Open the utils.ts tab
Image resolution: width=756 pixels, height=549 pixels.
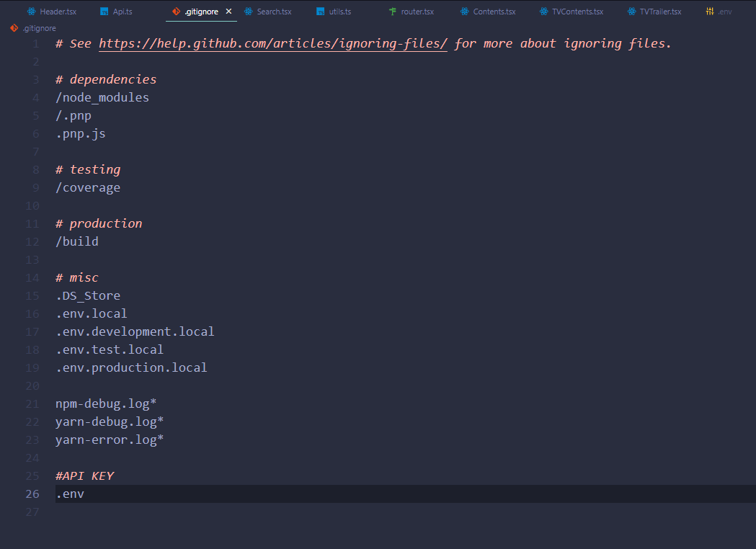[x=334, y=12]
